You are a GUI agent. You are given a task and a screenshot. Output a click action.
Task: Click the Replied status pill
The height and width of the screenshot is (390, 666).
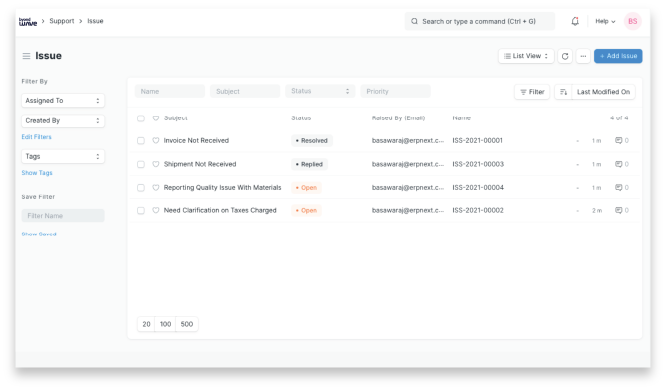309,164
